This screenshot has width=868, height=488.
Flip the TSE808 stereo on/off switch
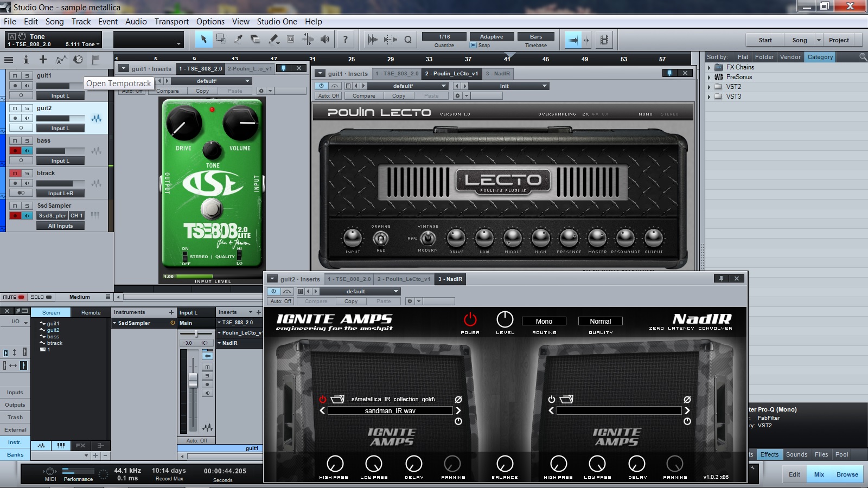click(x=185, y=256)
